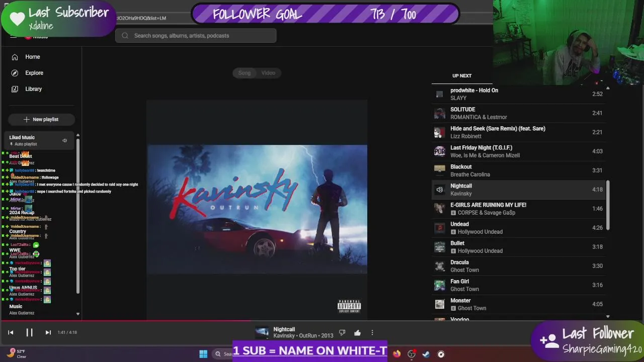Play Dracula by Ghost Town
The height and width of the screenshot is (362, 644).
click(518, 266)
